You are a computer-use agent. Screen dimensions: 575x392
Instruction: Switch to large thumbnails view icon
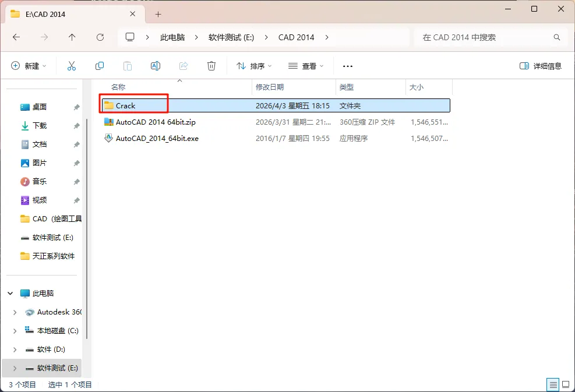pos(566,384)
